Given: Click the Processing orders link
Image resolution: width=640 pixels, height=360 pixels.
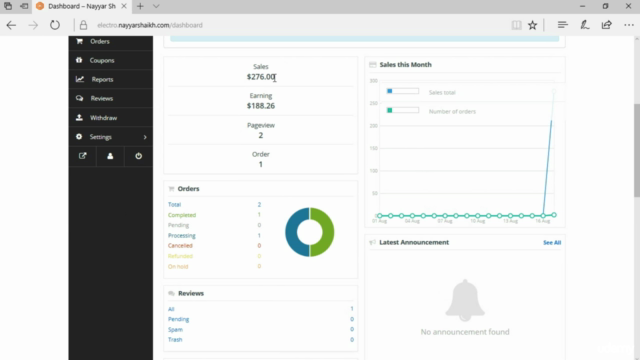Looking at the screenshot, I should pyautogui.click(x=182, y=236).
